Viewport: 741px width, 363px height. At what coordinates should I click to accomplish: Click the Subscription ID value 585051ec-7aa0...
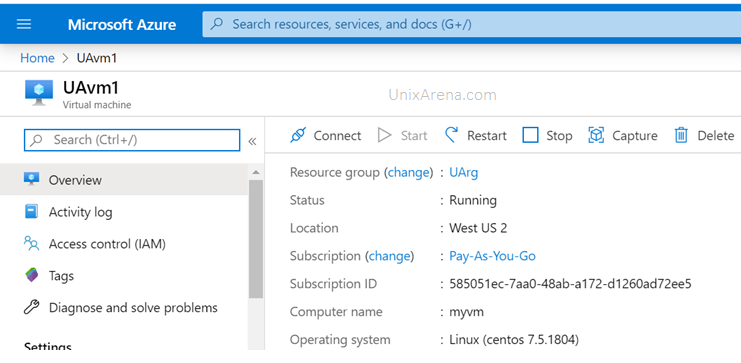[x=570, y=284]
